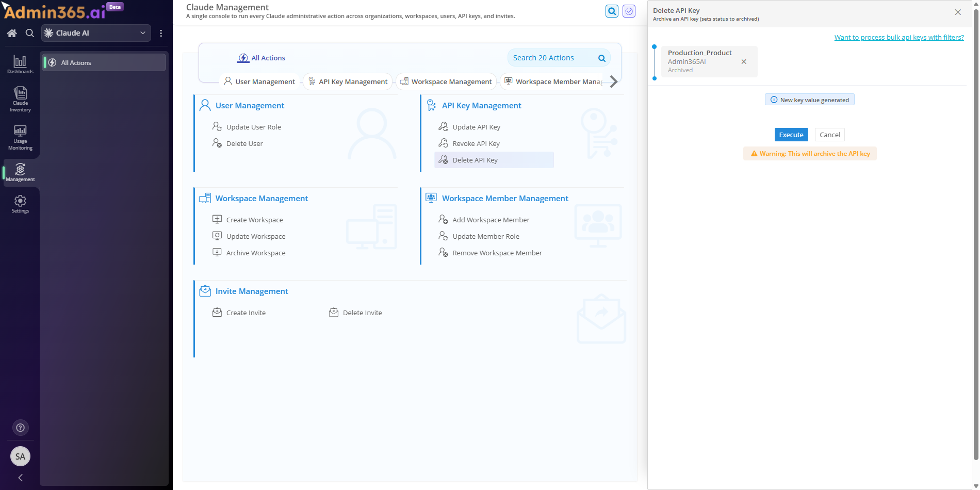Open the help question mark icon
Screen dimensions: 980x490
(20, 428)
